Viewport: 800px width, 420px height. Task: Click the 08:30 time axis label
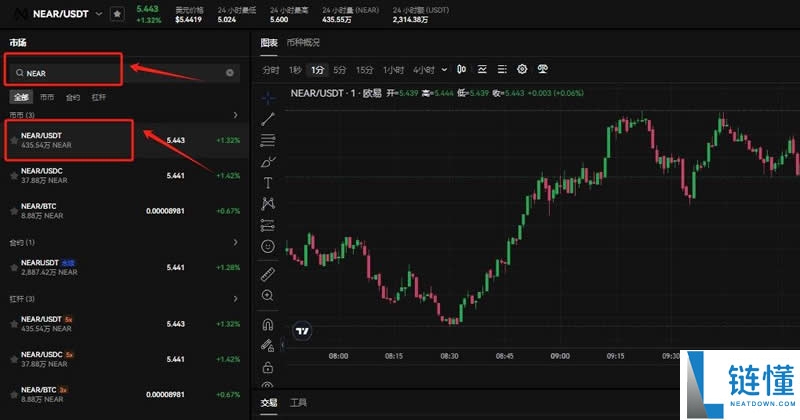coord(449,356)
